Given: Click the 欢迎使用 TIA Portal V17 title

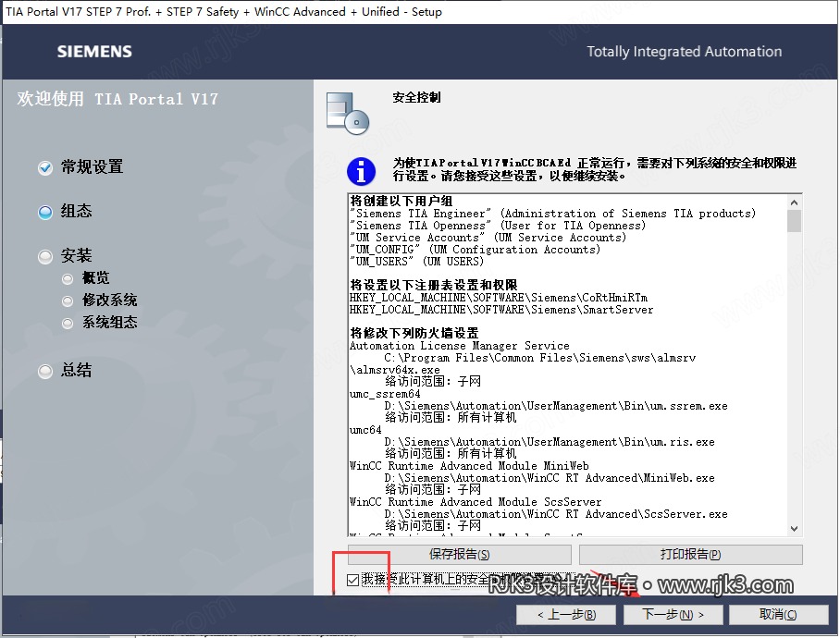Looking at the screenshot, I should [117, 99].
